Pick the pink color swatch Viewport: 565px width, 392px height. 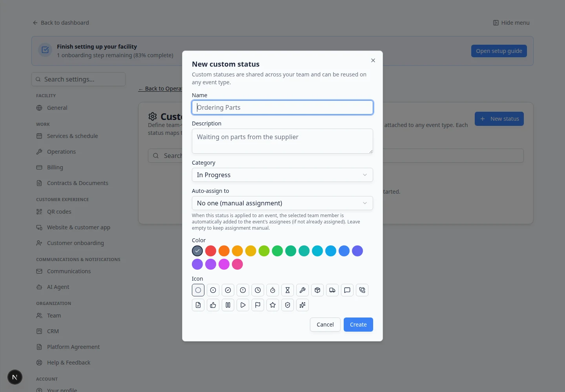237,264
